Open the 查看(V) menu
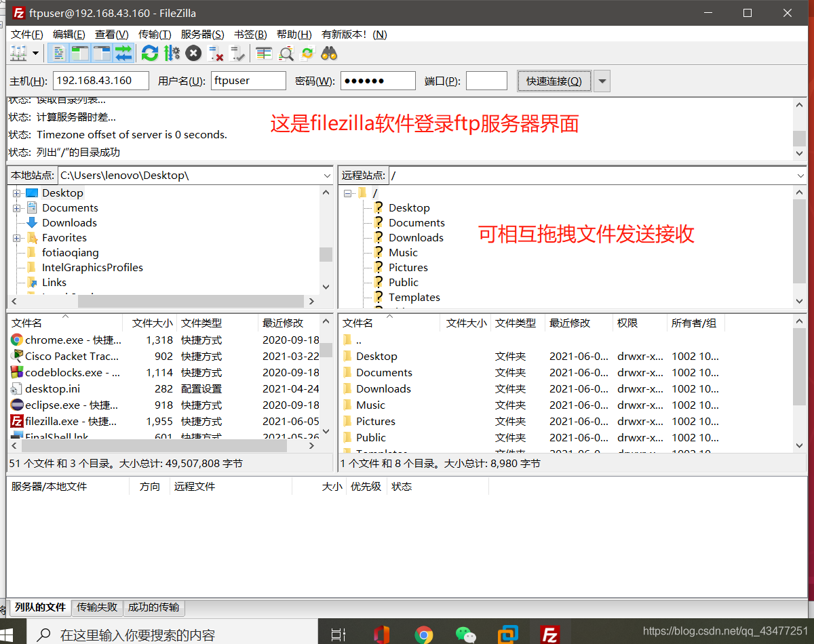The image size is (814, 644). tap(111, 34)
